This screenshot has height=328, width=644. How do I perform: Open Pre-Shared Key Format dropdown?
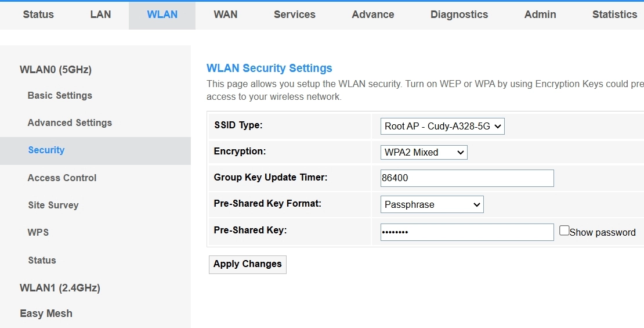coord(432,204)
